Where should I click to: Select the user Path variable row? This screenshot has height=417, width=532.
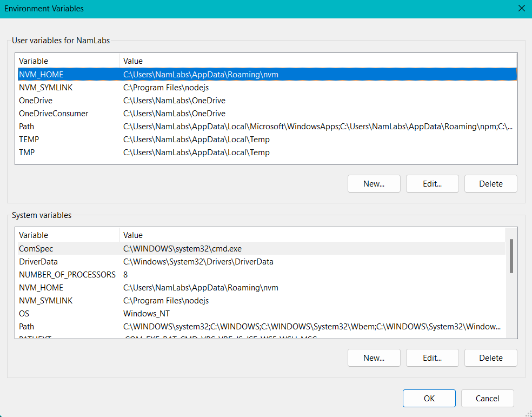pos(267,127)
